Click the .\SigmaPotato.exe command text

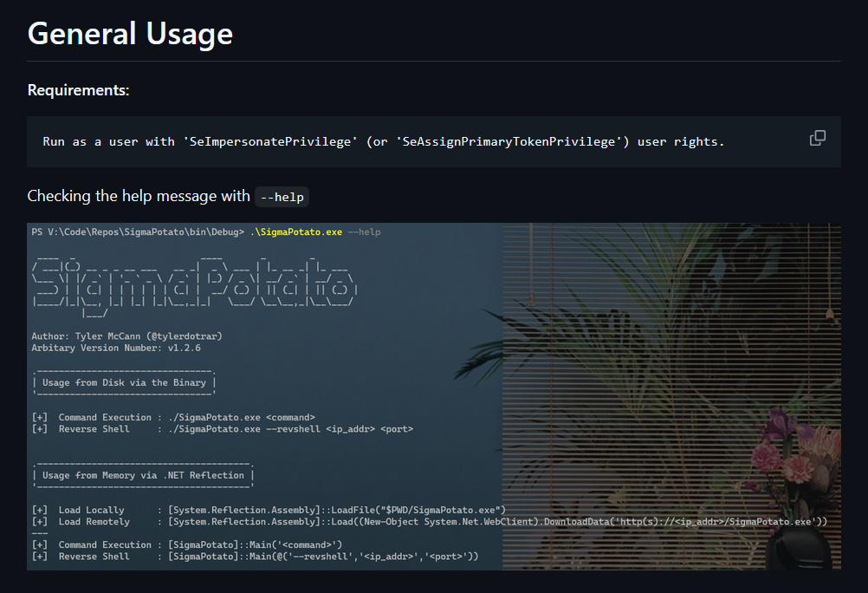click(x=296, y=231)
